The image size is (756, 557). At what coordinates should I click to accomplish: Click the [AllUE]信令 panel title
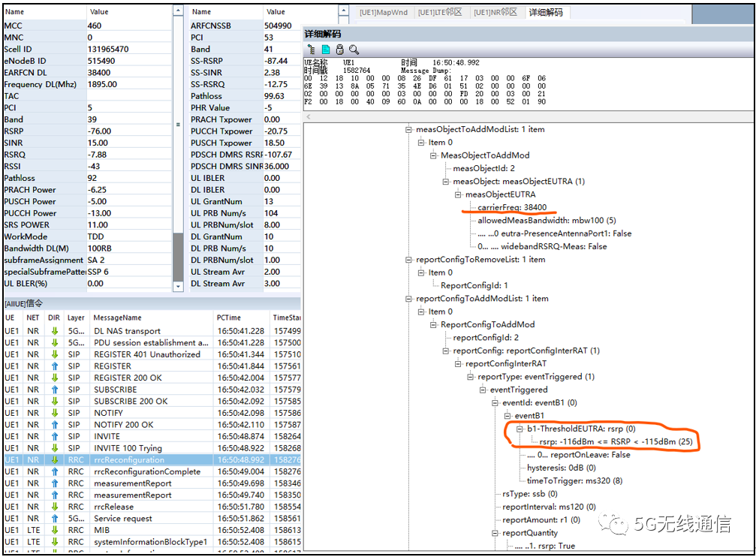23,303
